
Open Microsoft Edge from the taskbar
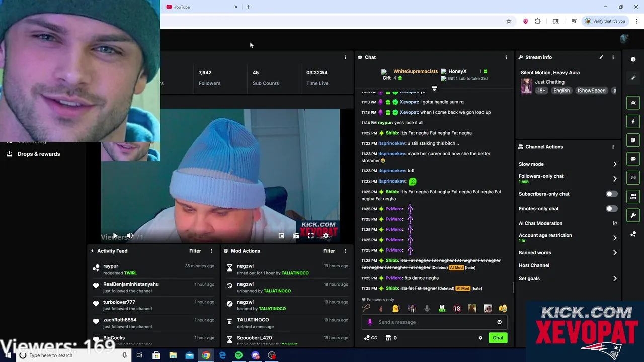click(222, 355)
